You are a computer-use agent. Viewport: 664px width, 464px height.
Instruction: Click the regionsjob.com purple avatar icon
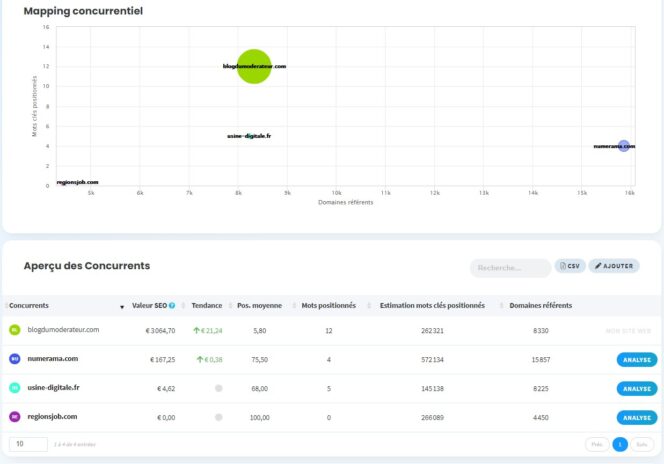(15, 417)
